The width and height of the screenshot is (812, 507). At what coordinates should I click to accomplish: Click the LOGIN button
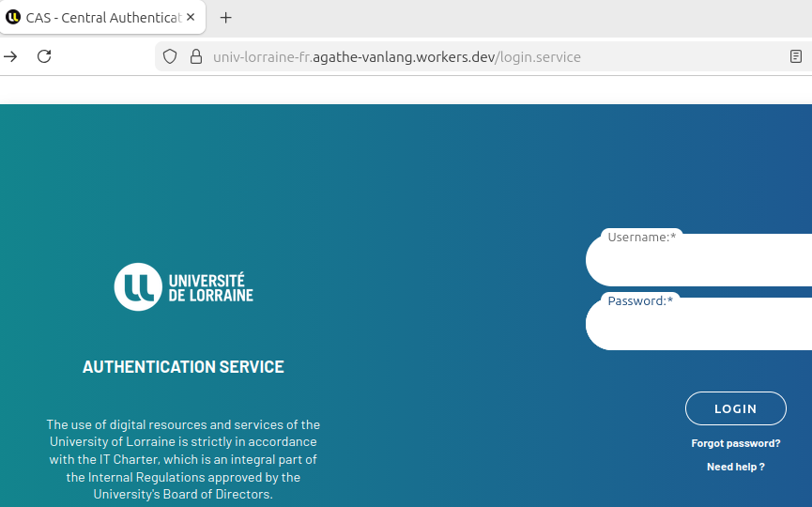coord(735,408)
